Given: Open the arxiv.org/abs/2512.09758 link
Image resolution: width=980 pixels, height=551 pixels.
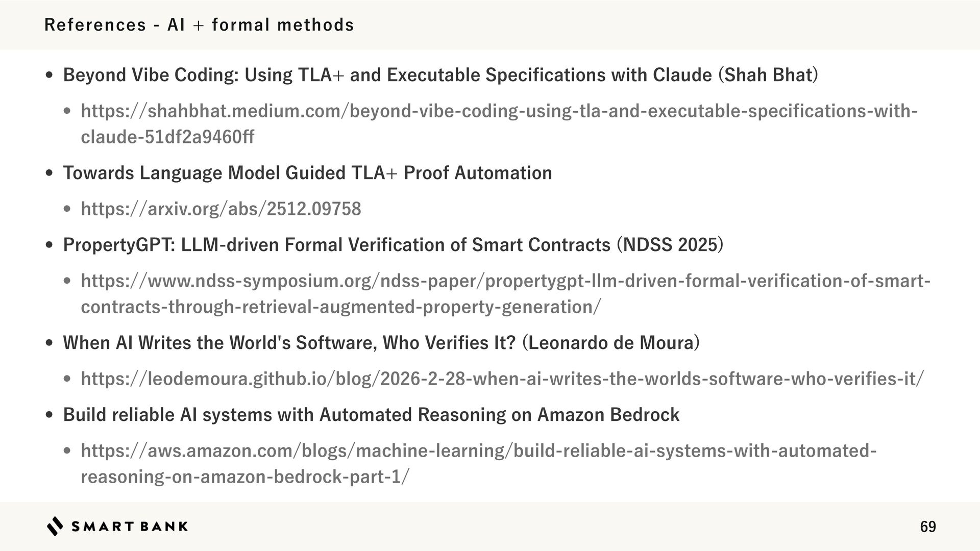Looking at the screenshot, I should pyautogui.click(x=221, y=209).
